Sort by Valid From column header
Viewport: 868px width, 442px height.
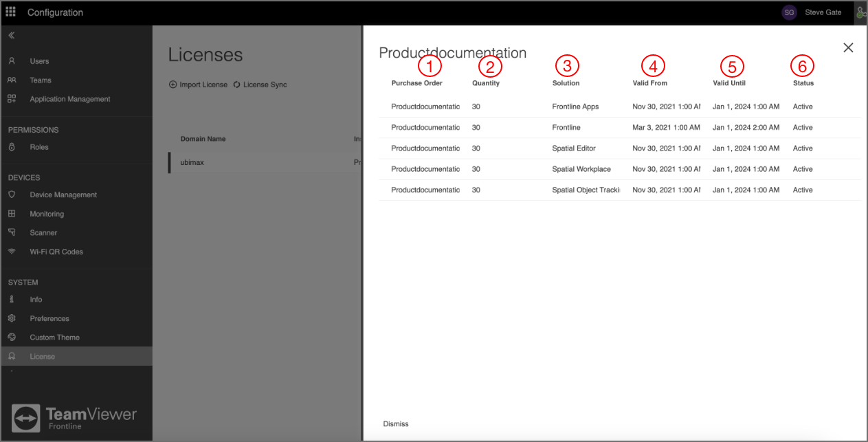649,83
